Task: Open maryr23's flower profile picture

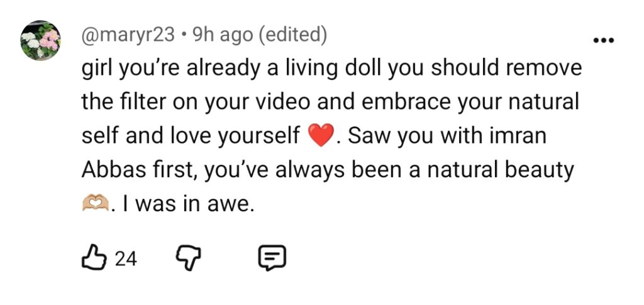Action: click(x=41, y=40)
